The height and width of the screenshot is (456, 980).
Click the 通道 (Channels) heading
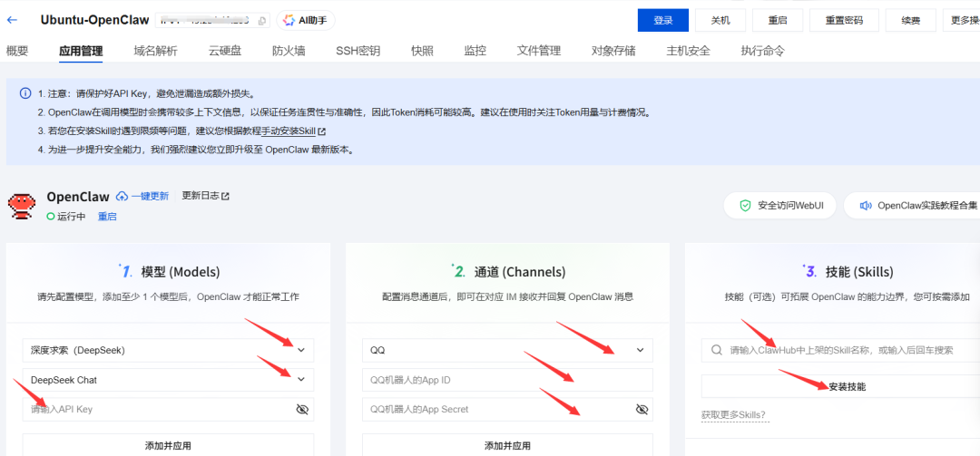(x=520, y=272)
